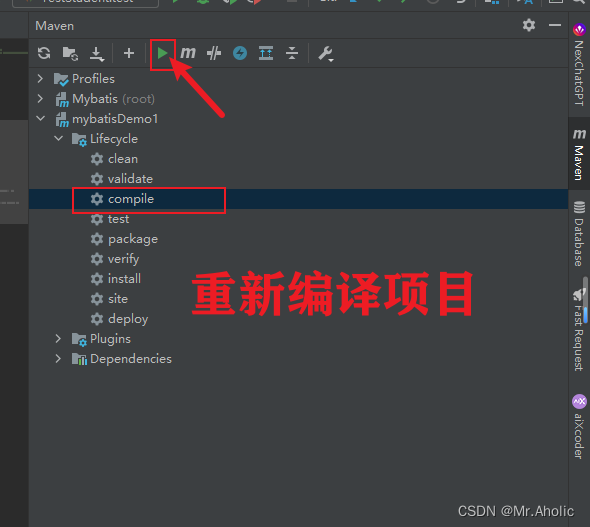
Task: Click Download Sources and Documentation icon
Action: (97, 53)
